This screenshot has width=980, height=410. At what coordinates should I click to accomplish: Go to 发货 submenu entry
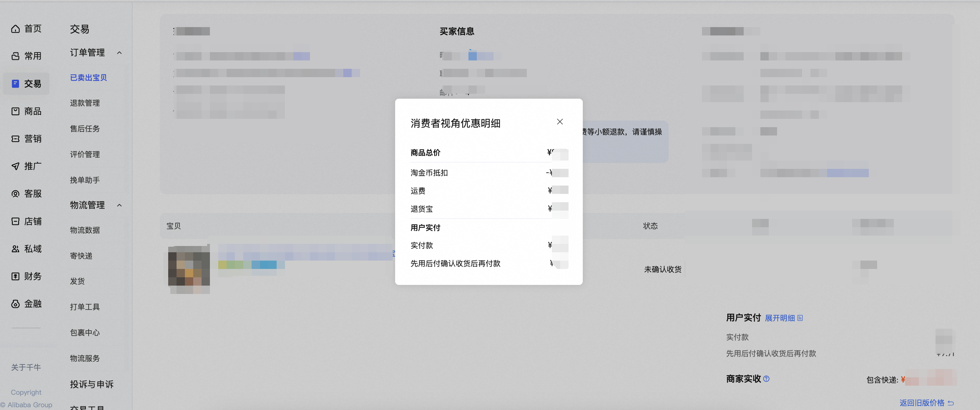pyautogui.click(x=77, y=281)
